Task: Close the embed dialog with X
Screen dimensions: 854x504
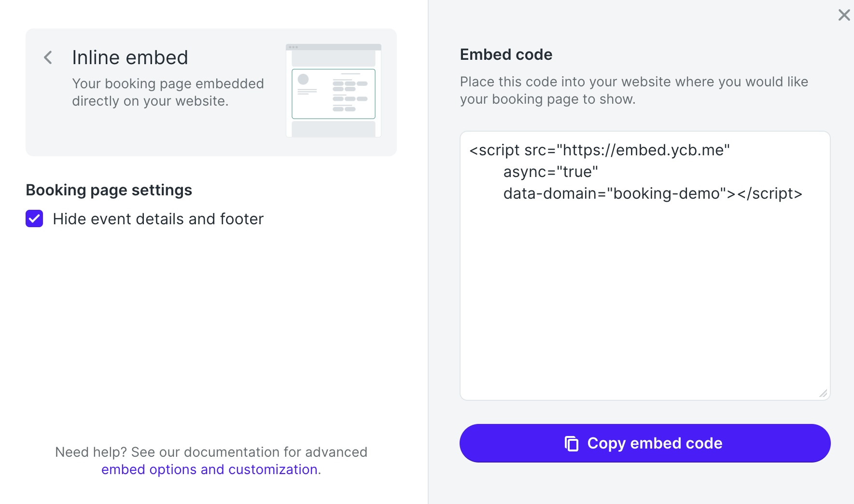Action: click(844, 15)
